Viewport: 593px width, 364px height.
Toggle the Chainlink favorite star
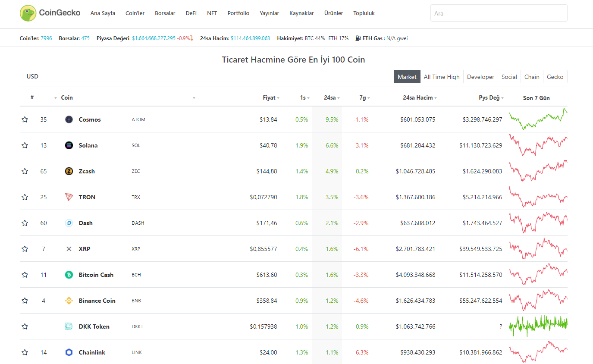[x=25, y=352]
